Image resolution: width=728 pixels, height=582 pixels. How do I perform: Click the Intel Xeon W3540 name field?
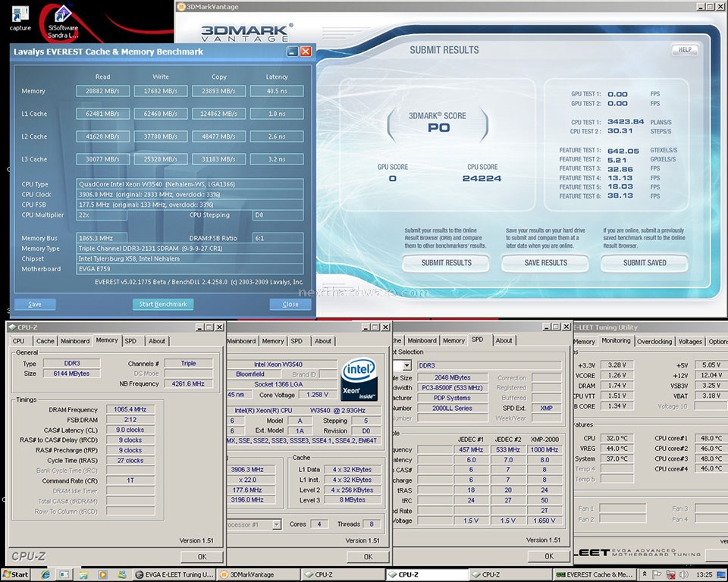click(281, 365)
